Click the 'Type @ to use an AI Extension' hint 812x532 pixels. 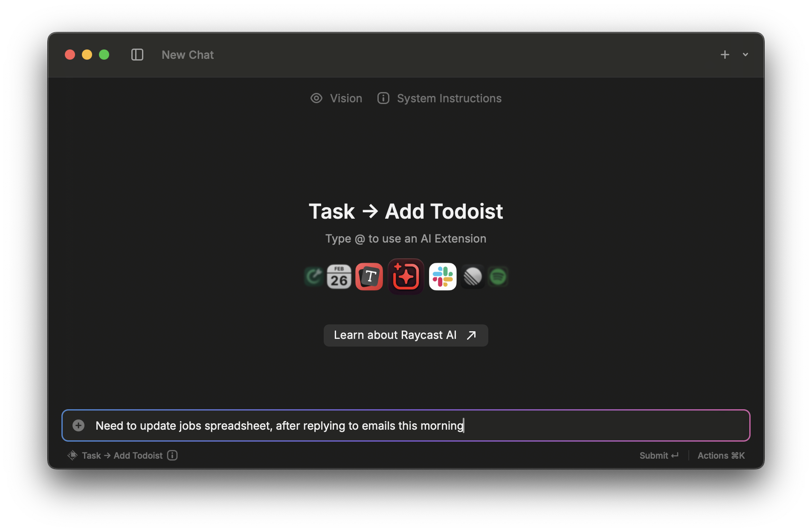point(406,239)
